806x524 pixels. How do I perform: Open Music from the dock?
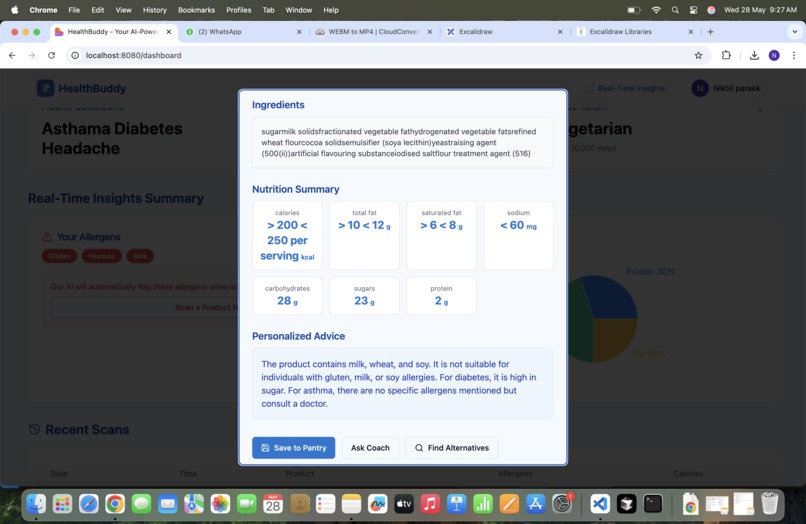tap(430, 504)
